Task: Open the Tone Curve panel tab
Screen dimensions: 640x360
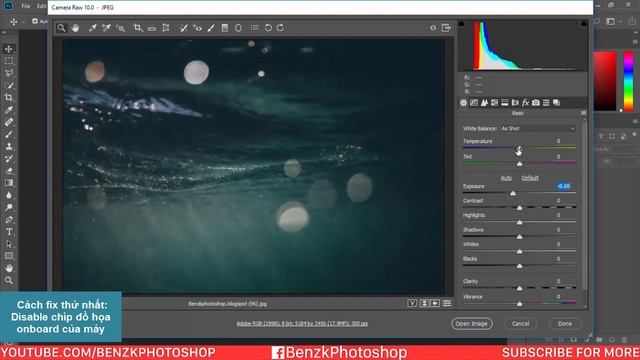Action: (474, 103)
